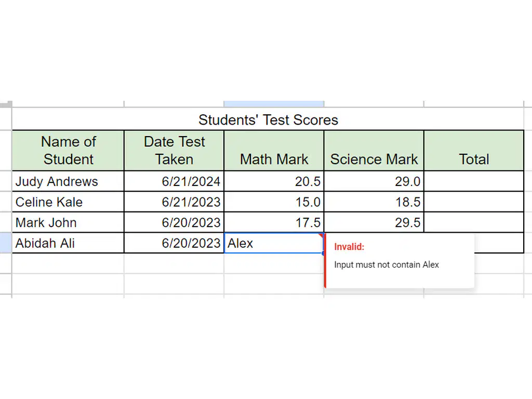Click the Invalid validation message popup

[400, 261]
